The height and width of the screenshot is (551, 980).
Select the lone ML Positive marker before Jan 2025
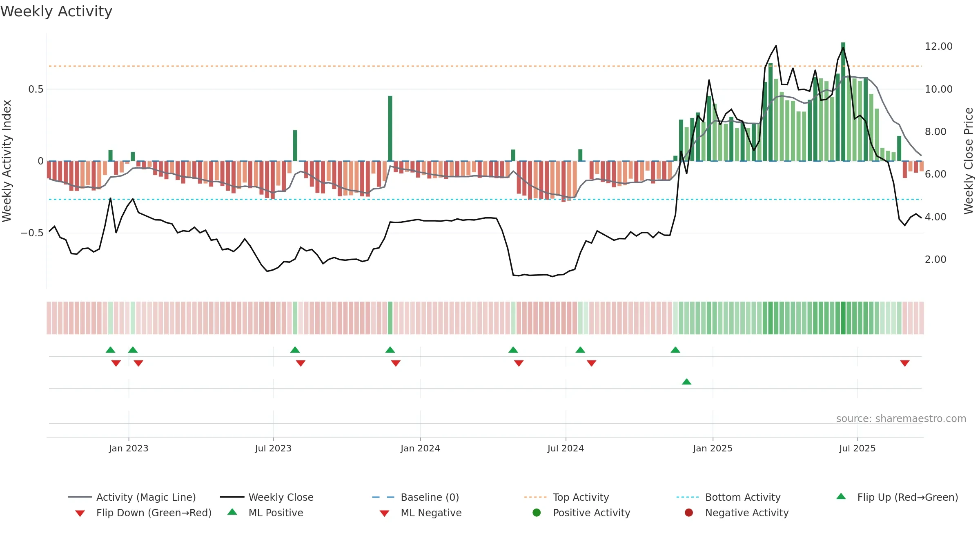pos(687,382)
